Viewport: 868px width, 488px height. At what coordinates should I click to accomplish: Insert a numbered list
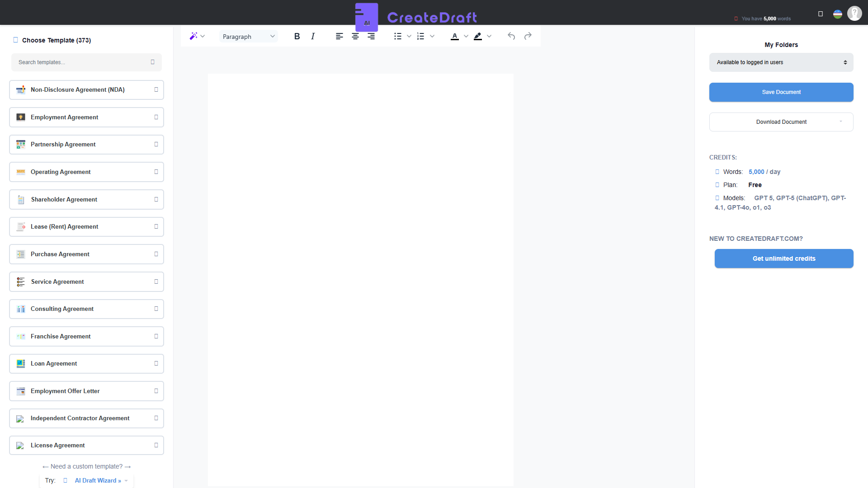click(x=421, y=36)
